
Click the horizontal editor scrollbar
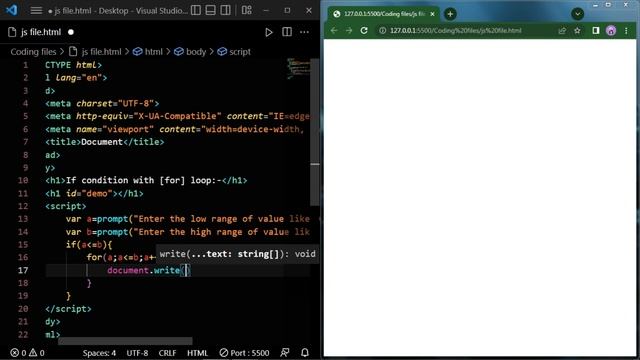click(125, 341)
